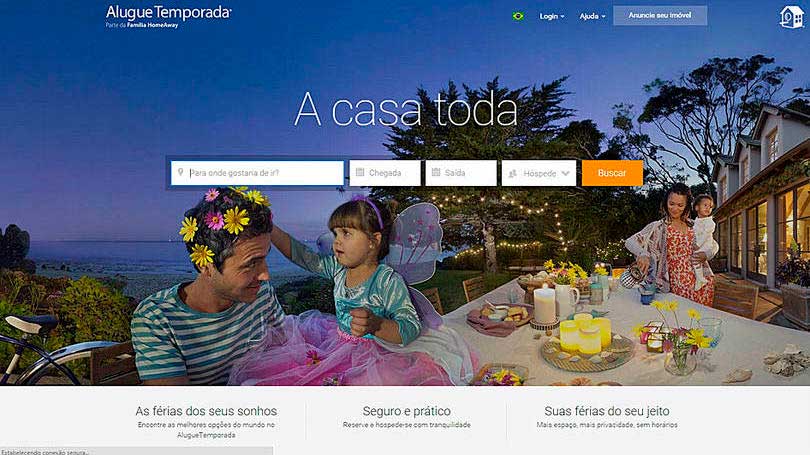Click the guests person icon in Hóspede

[512, 174]
